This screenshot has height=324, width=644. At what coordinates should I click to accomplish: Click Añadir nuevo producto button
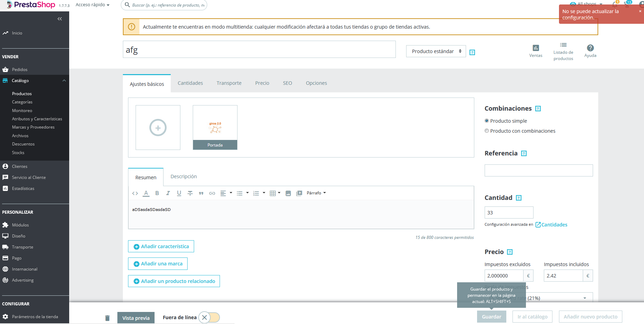click(x=591, y=317)
